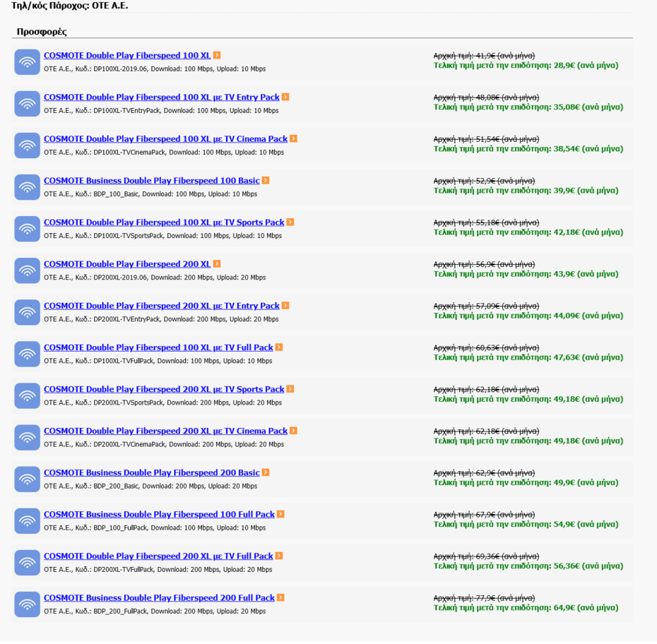
Task: Click final price 39,9€ text
Action: 526,191
